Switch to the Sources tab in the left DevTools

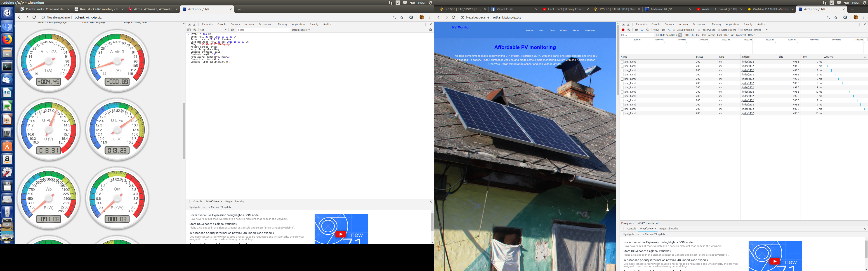click(x=235, y=24)
